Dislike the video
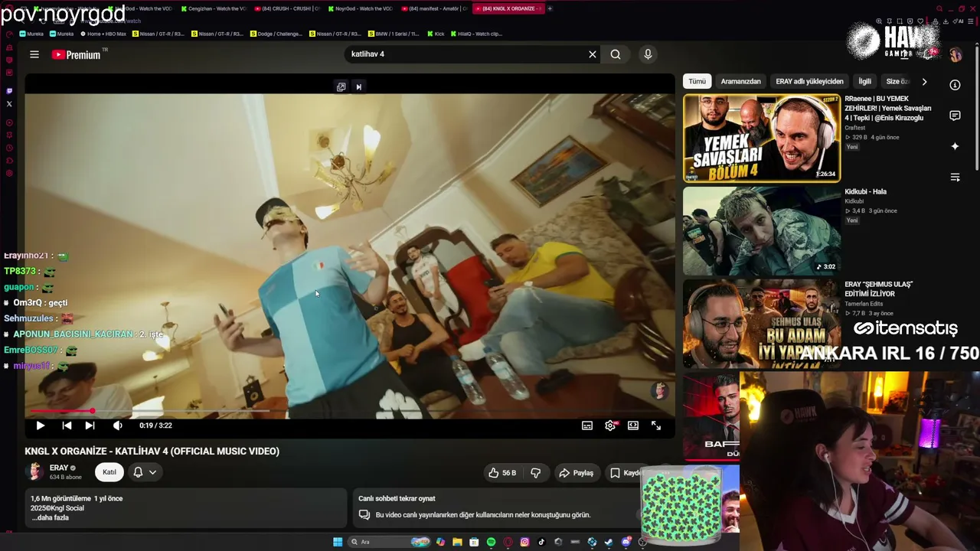This screenshot has height=551, width=980. 536,473
